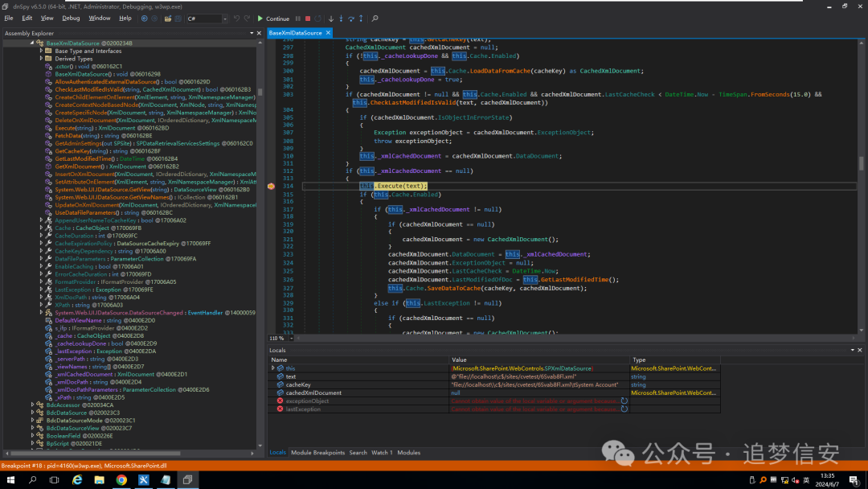
Task: Click the Type column header in Locals
Action: click(x=675, y=360)
